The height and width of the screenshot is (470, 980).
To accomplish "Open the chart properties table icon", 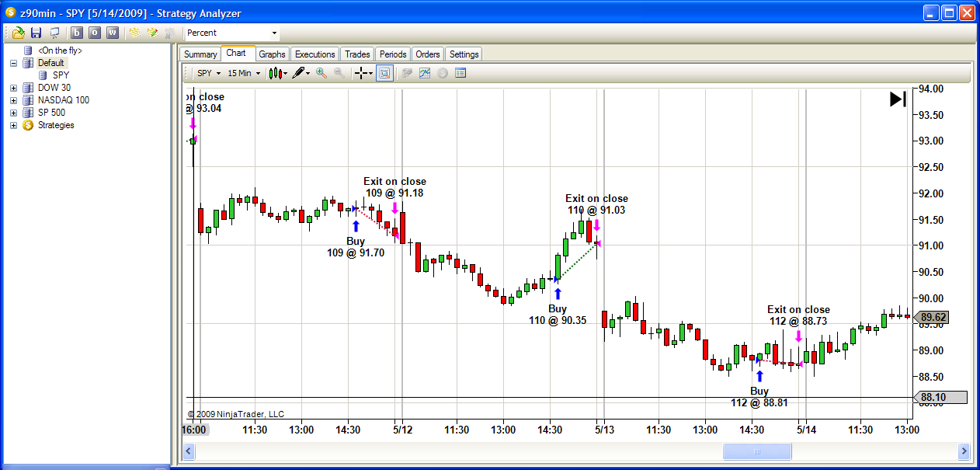I will 460,73.
